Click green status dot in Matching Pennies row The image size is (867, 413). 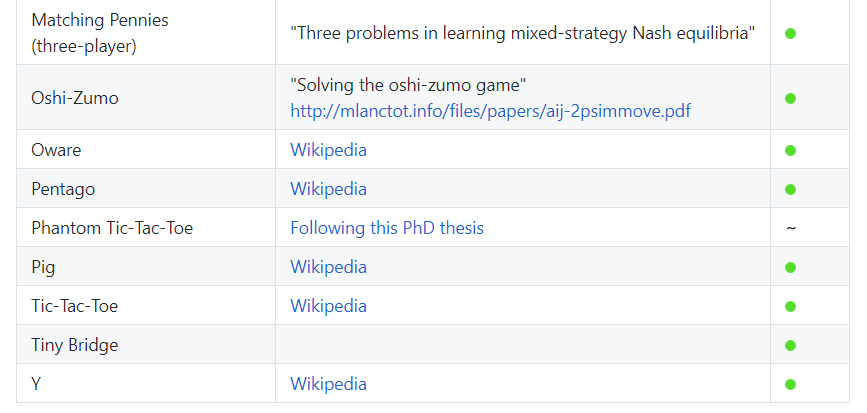(x=790, y=33)
